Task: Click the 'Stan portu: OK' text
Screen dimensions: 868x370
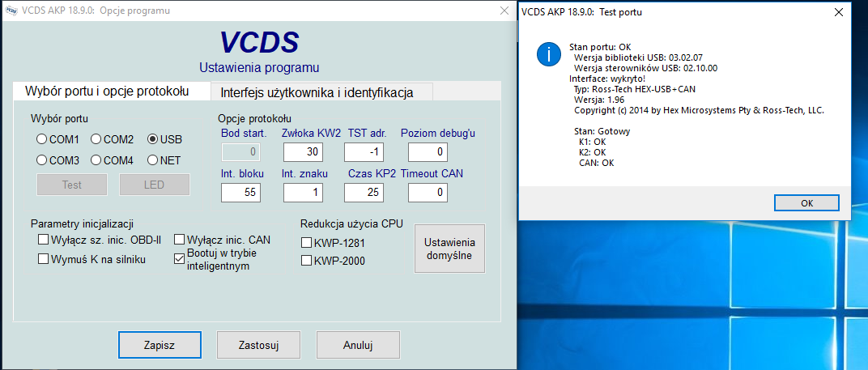Action: (600, 47)
